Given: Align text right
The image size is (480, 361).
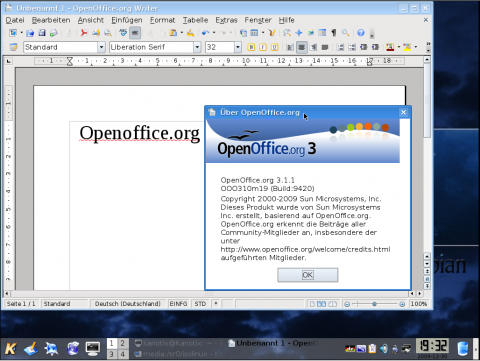Looking at the screenshot, I should [313, 47].
